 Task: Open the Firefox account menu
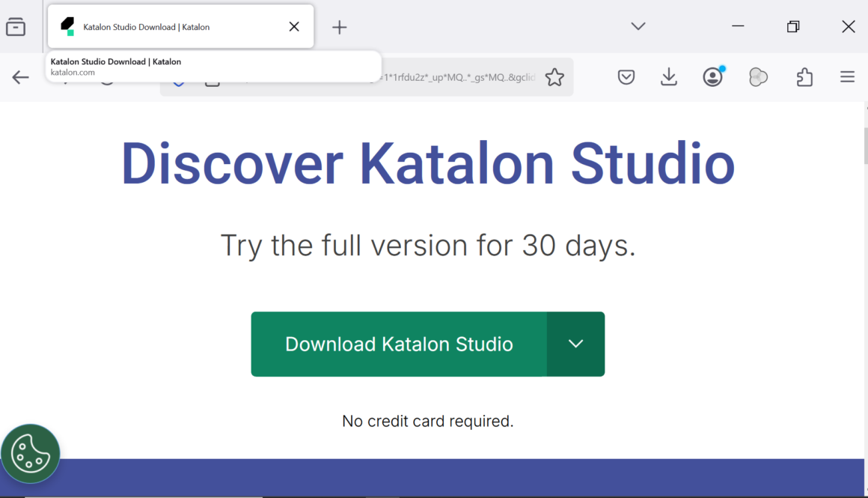tap(712, 76)
